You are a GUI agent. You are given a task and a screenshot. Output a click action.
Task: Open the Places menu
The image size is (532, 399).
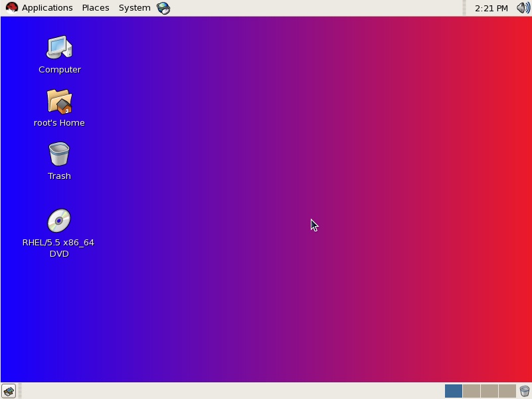point(95,7)
